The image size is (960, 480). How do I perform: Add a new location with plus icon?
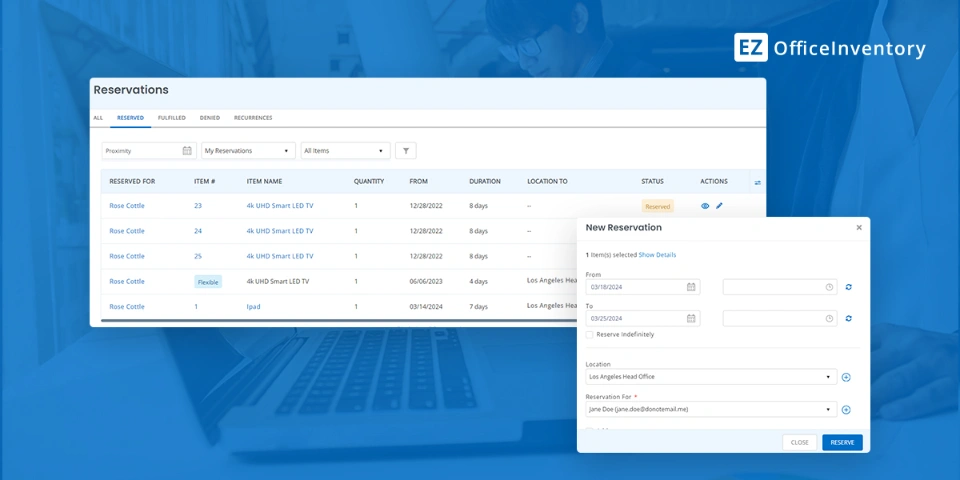[x=846, y=377]
